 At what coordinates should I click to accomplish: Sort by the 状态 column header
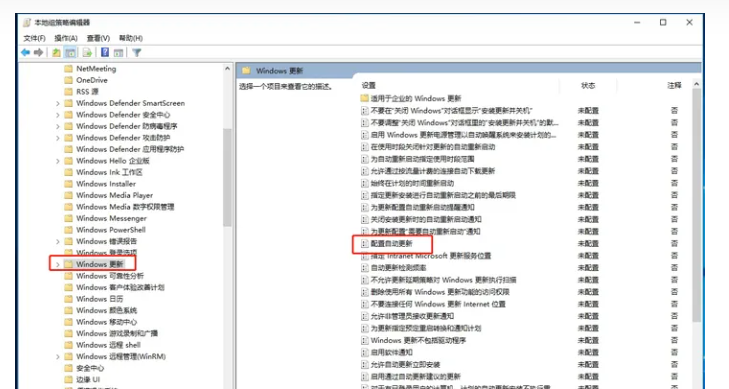click(588, 86)
